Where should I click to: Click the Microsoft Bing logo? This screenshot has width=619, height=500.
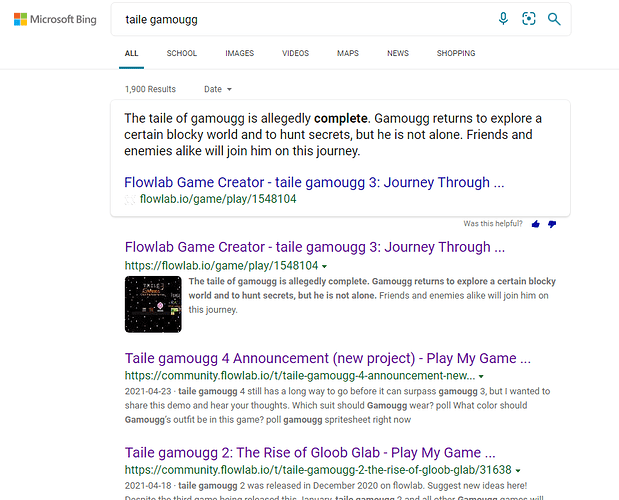tap(55, 19)
